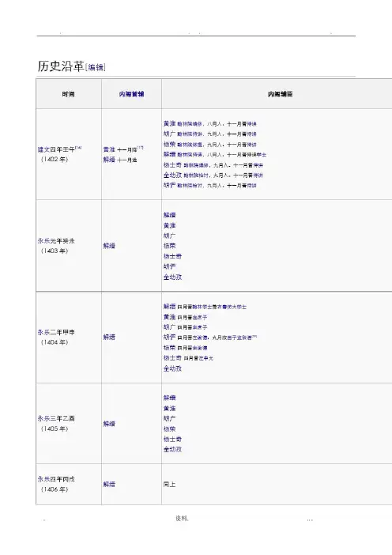Open 黄淮 link in 1402 内阁首辅 cell
The image size is (392, 555).
(x=109, y=149)
